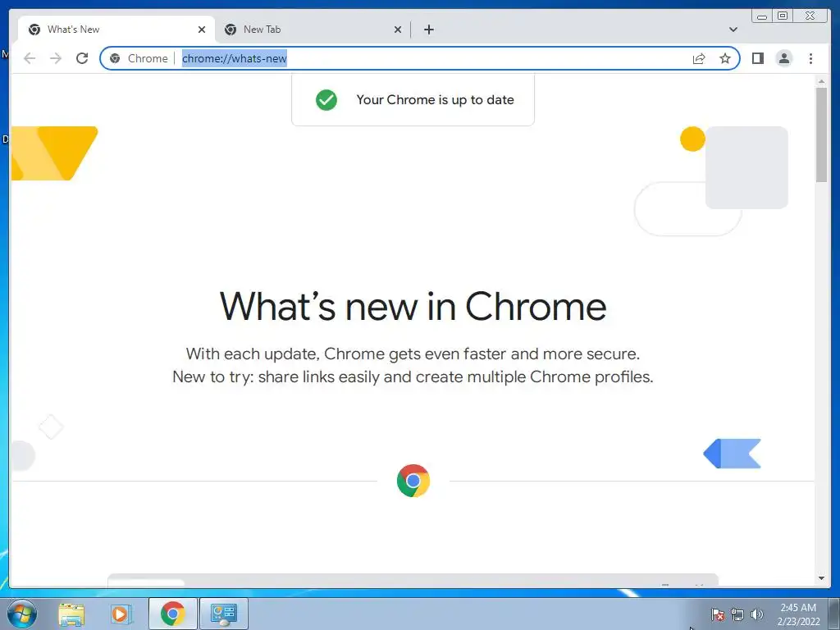Close the New Tab tab
Screen dimensions: 840x630
point(398,30)
